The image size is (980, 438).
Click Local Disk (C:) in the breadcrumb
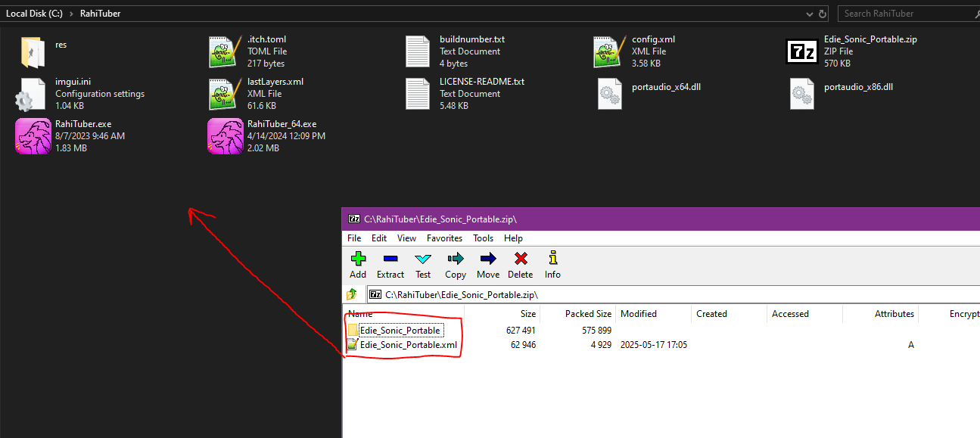pyautogui.click(x=33, y=14)
